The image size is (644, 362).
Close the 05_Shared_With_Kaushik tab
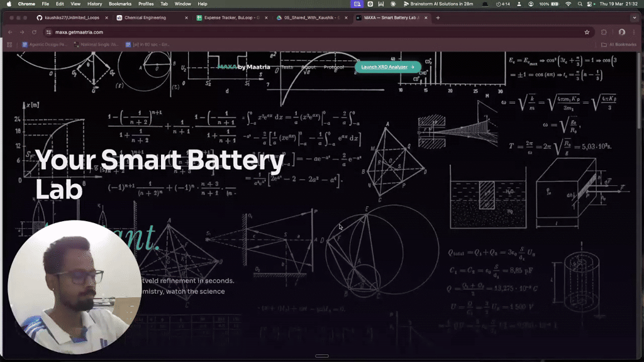pos(346,18)
